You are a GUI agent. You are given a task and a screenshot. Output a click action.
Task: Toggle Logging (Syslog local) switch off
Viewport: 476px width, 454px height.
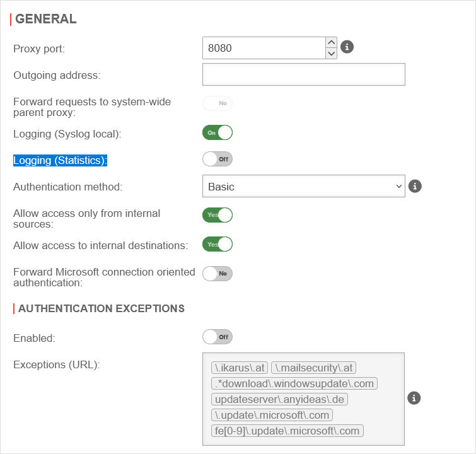pyautogui.click(x=218, y=132)
